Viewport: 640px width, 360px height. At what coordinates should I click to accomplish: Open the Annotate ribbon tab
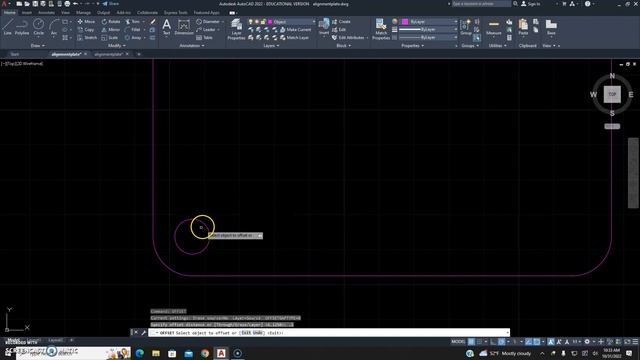[x=46, y=13]
